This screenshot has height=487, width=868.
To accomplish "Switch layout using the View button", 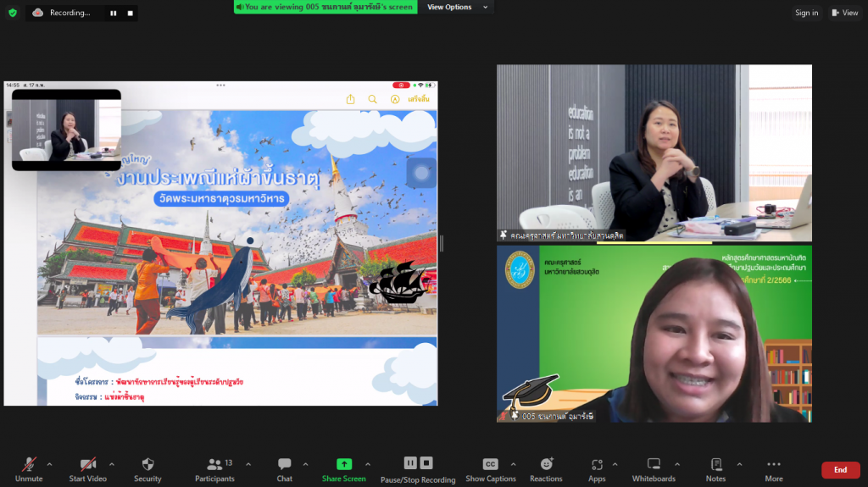I will click(x=845, y=13).
